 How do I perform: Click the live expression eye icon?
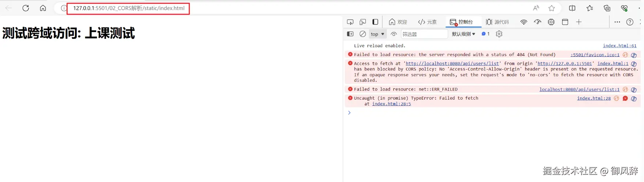click(x=394, y=34)
